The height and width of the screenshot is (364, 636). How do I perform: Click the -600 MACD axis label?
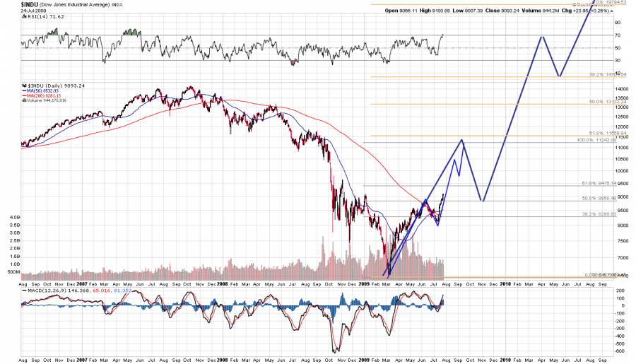[619, 351]
